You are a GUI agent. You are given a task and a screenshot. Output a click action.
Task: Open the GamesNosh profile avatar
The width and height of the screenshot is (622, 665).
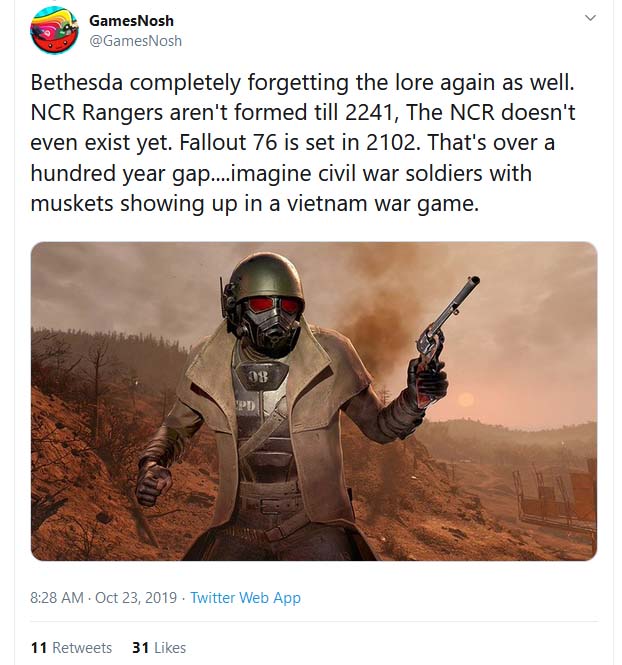[x=55, y=30]
